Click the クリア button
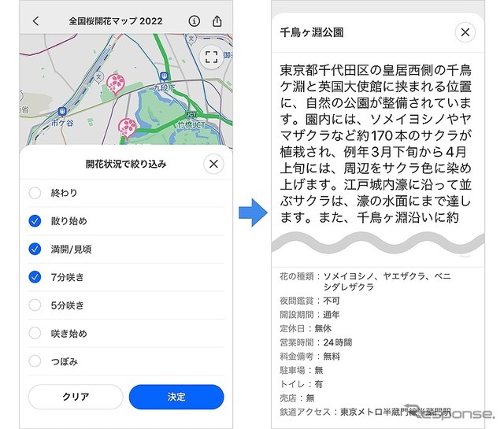 (76, 397)
